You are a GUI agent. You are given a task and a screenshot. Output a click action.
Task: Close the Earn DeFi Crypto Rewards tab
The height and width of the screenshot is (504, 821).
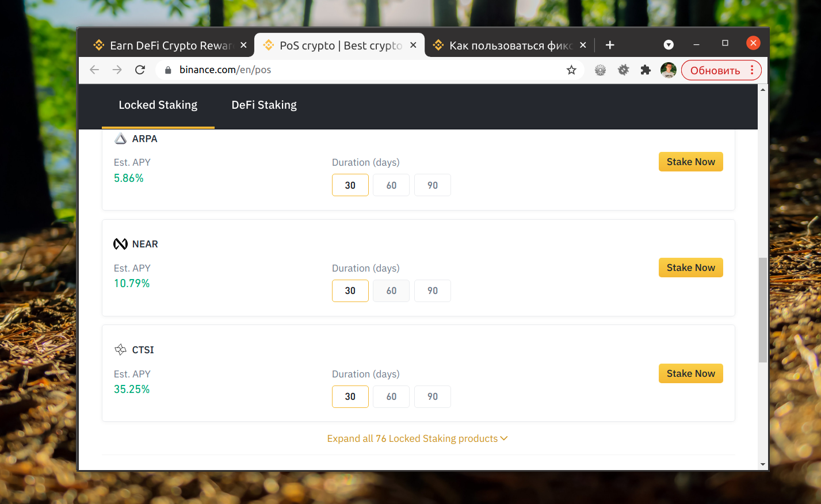[243, 45]
